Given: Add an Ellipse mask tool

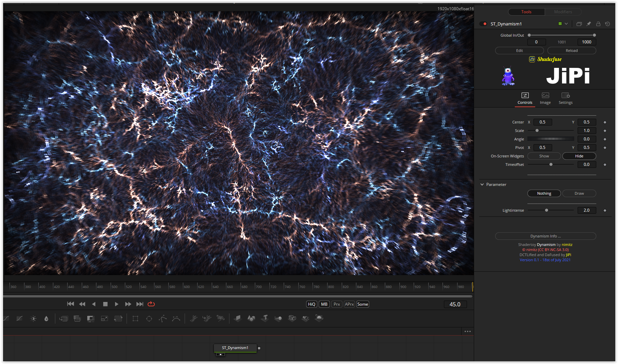Looking at the screenshot, I should click(x=149, y=319).
